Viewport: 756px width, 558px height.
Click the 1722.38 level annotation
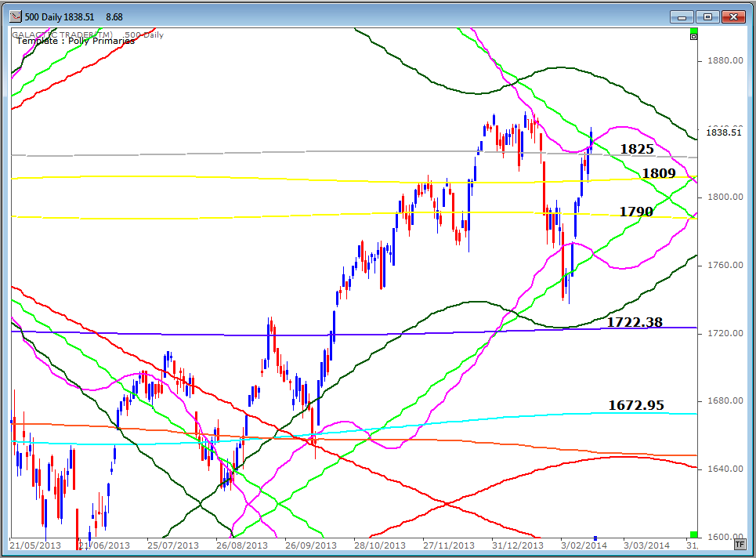pos(635,321)
